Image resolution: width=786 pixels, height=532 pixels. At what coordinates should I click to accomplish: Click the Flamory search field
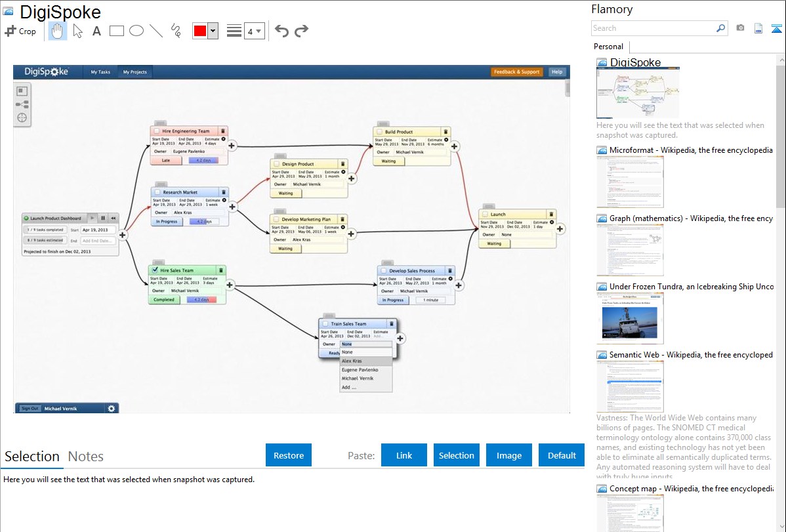653,29
